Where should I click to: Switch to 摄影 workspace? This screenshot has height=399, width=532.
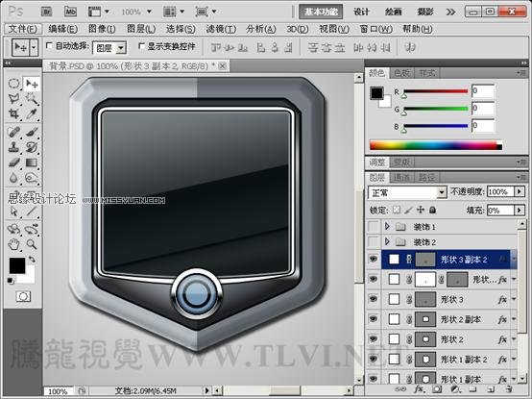click(425, 12)
